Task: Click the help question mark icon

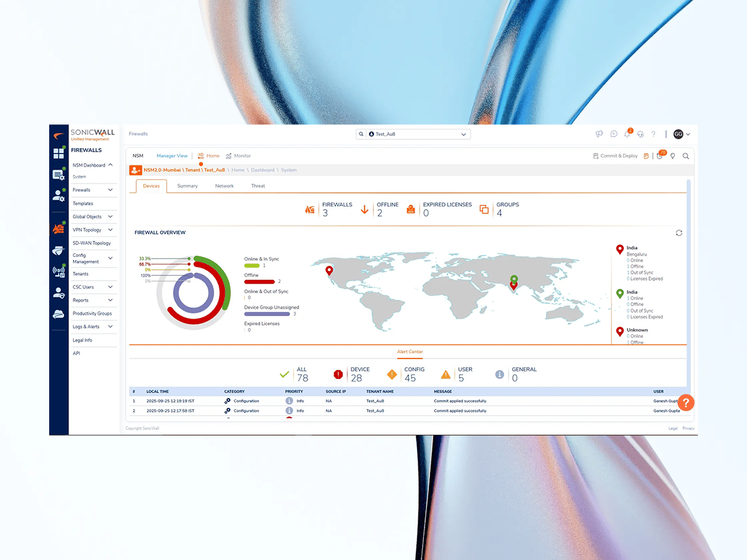Action: [653, 134]
